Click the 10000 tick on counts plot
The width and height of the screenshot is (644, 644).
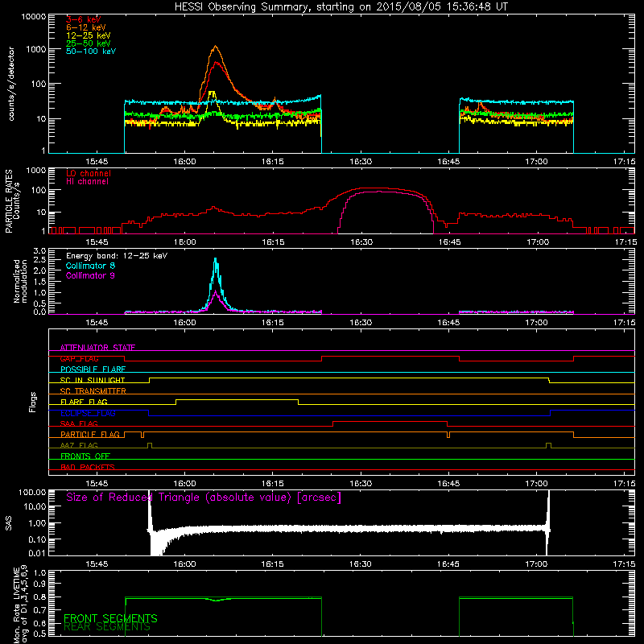34,17
